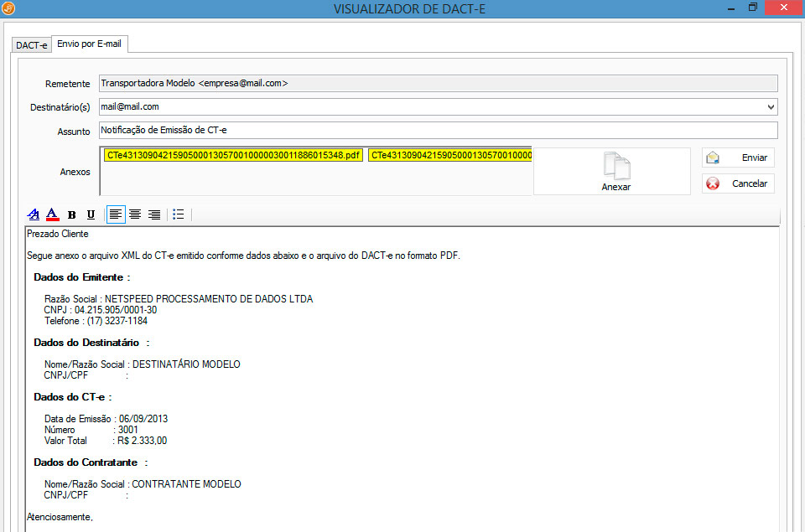Click the Enviar button to send the e-mail
The width and height of the screenshot is (805, 532).
738,158
